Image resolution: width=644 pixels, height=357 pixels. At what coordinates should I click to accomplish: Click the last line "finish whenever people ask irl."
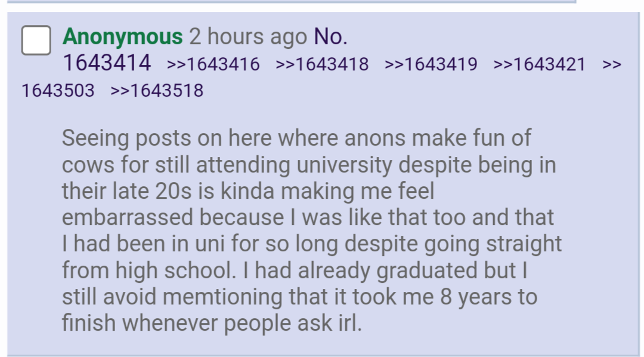tap(212, 324)
